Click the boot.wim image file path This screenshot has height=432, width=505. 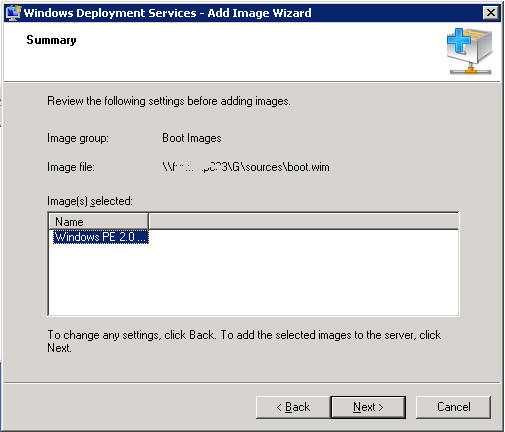pos(246,167)
